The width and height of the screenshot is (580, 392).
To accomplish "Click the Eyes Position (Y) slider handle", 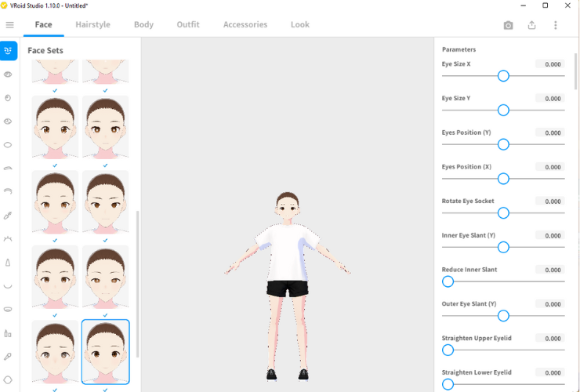I will [503, 144].
